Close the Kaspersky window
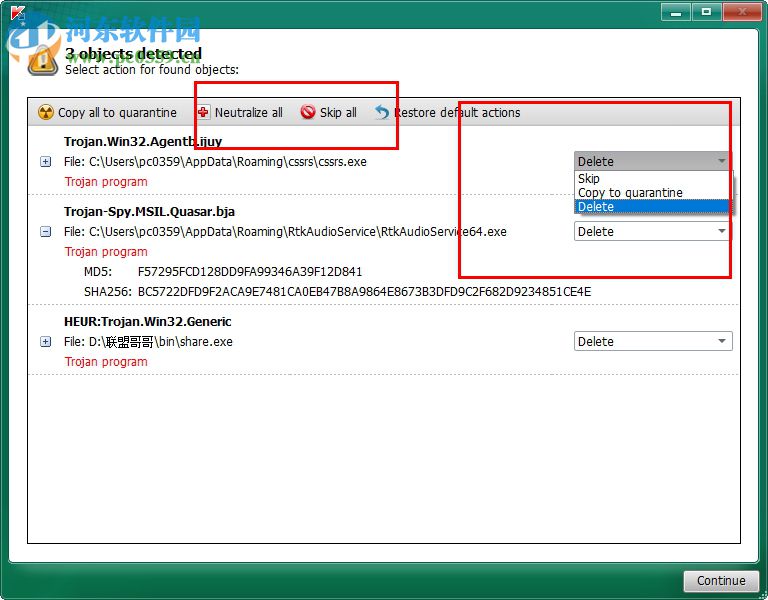Viewport: 768px width, 600px height. point(742,12)
